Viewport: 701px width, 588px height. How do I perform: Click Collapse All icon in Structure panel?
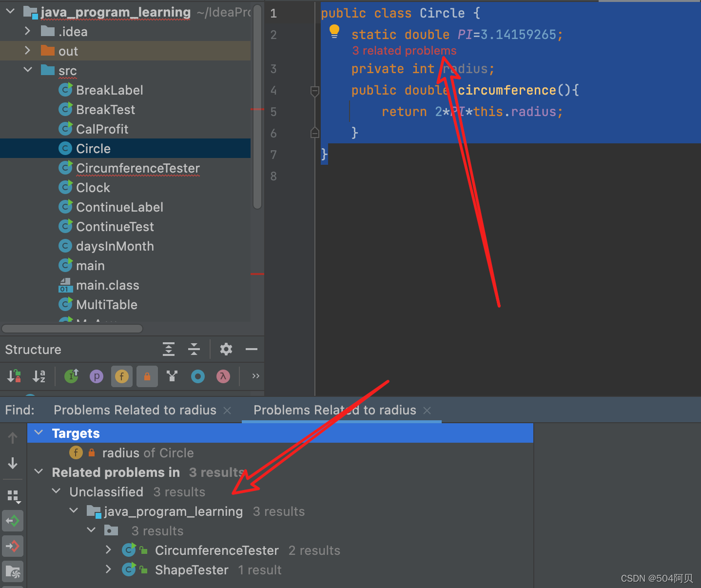[194, 349]
